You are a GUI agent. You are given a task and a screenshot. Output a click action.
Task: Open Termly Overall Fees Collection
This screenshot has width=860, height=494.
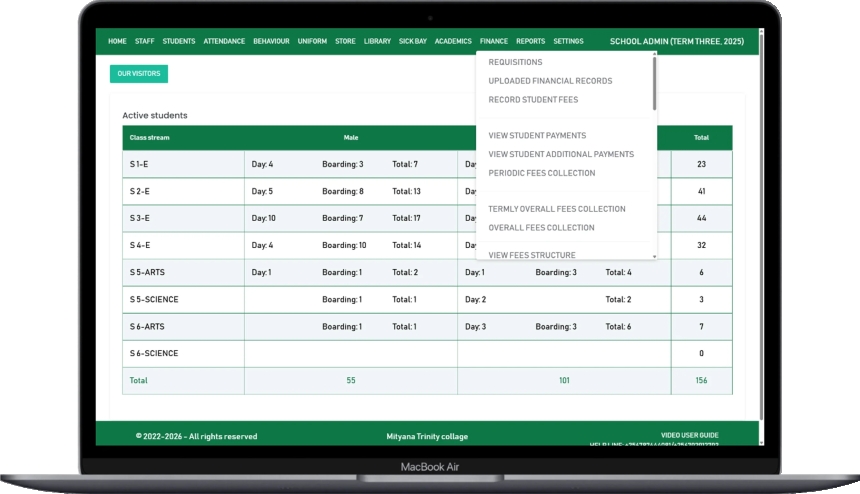pyautogui.click(x=556, y=209)
